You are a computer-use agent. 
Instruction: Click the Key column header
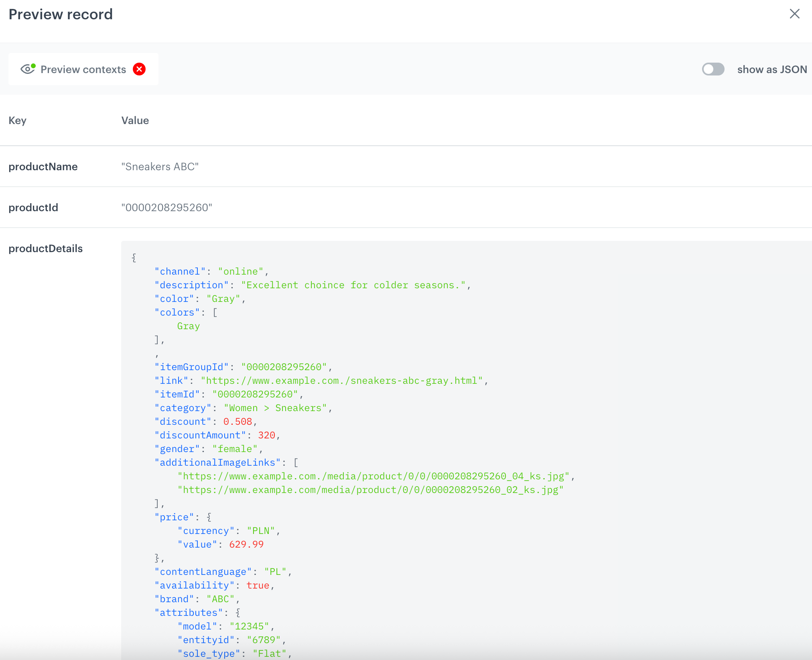(18, 120)
